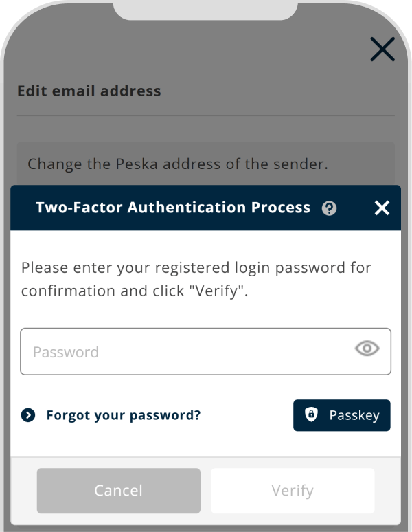
Task: Show password with the eye icon
Action: [367, 348]
